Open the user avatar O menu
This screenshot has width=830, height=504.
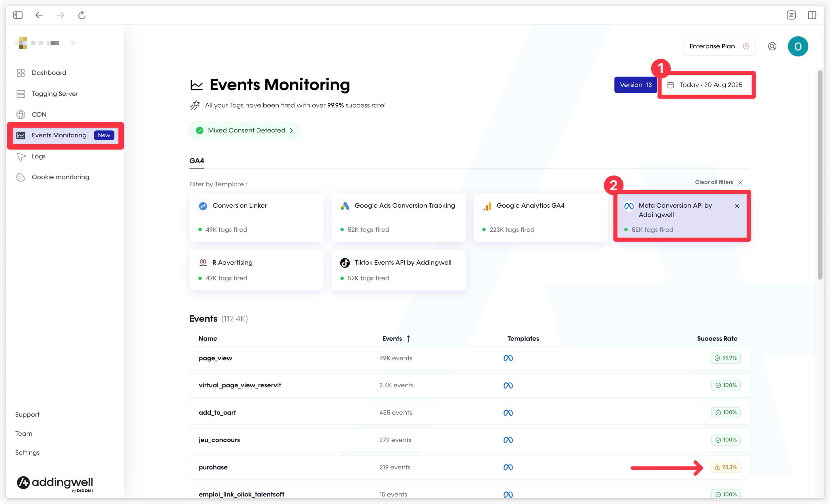798,46
